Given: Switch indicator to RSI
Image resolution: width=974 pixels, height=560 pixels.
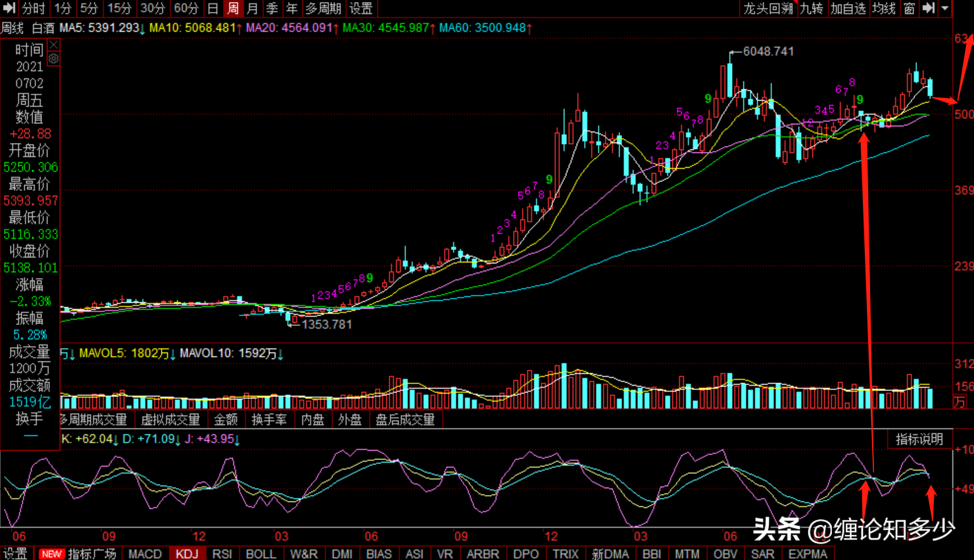Looking at the screenshot, I should click(x=222, y=553).
